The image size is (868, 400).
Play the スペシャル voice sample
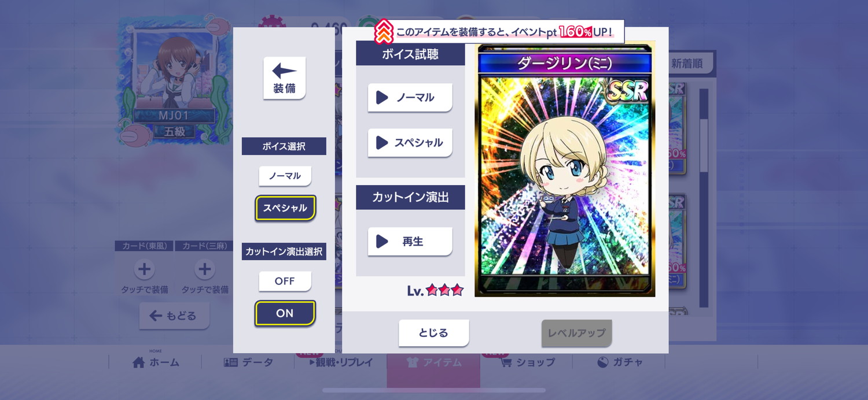click(x=410, y=143)
